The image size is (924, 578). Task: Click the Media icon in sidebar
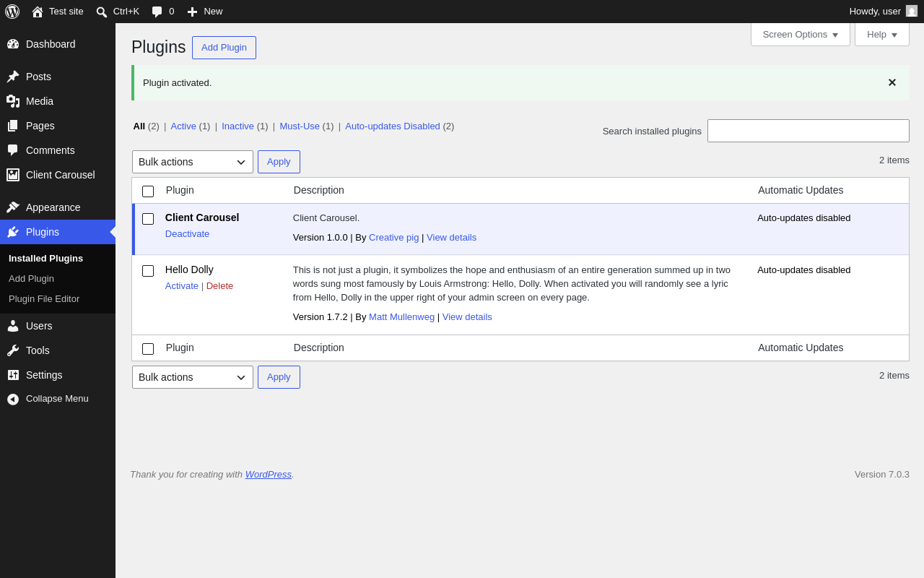pyautogui.click(x=13, y=101)
